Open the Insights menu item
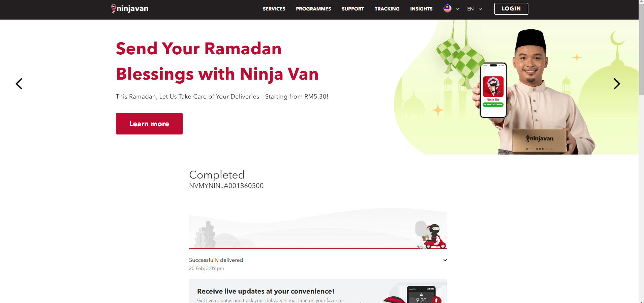The height and width of the screenshot is (303, 644). pyautogui.click(x=421, y=9)
